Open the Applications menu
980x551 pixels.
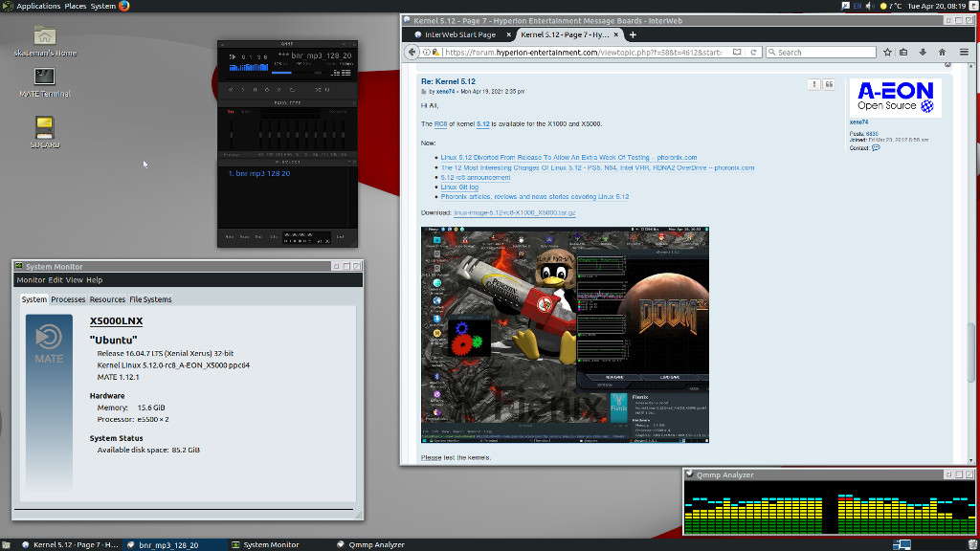[38, 7]
